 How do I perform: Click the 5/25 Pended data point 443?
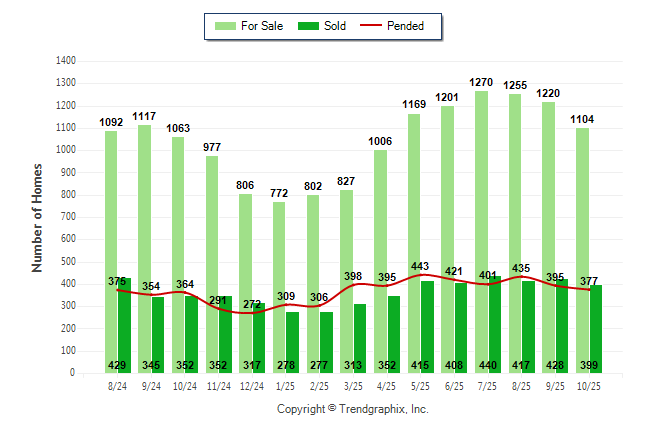point(420,275)
